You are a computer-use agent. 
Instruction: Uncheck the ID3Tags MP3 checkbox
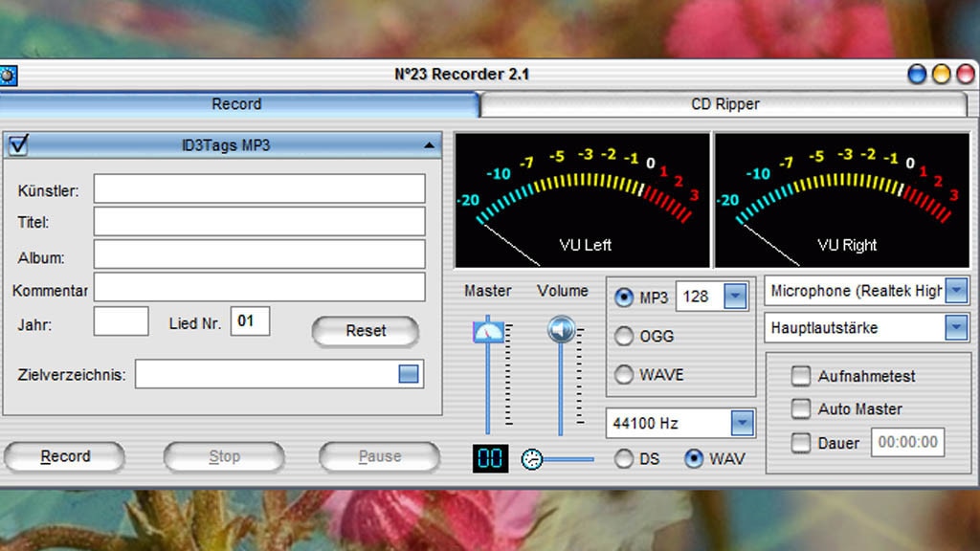(x=18, y=145)
